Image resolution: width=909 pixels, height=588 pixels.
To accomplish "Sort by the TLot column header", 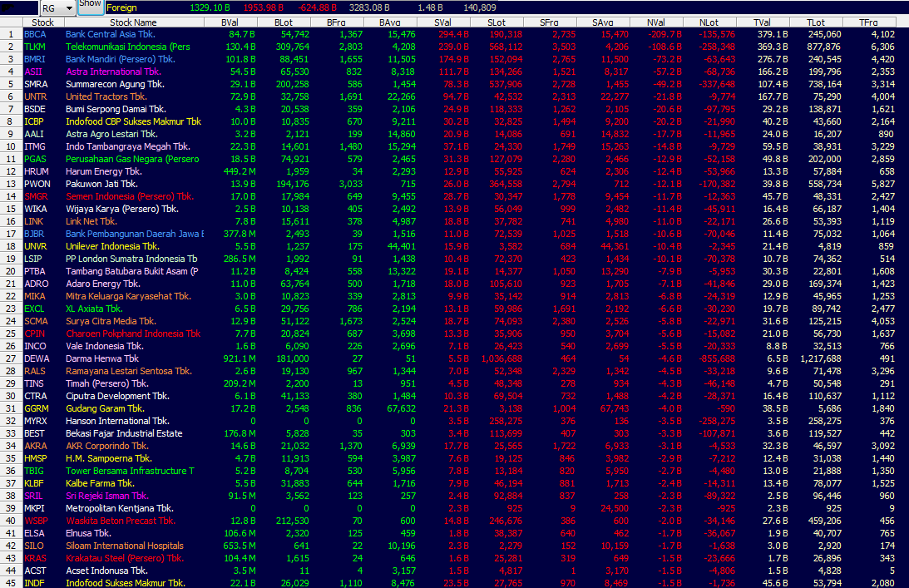I will coord(816,22).
